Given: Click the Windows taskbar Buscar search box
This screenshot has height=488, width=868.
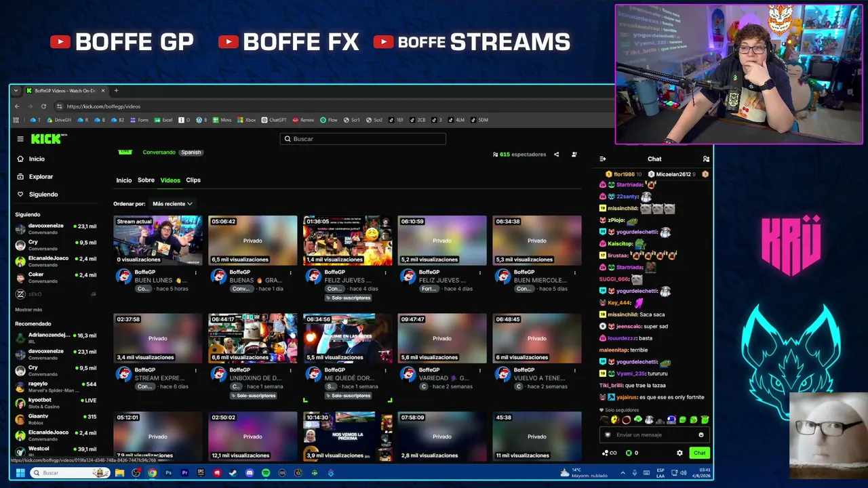Looking at the screenshot, I should pos(69,472).
